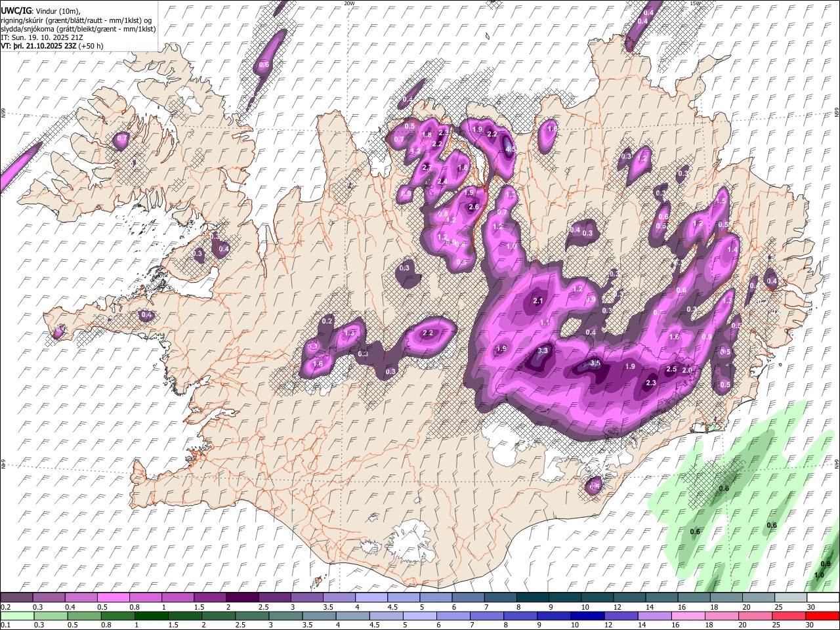Click the 'IT: Sun. 19. 10. 2025 21Z' line
Screen dimensions: 840x630
coord(42,37)
